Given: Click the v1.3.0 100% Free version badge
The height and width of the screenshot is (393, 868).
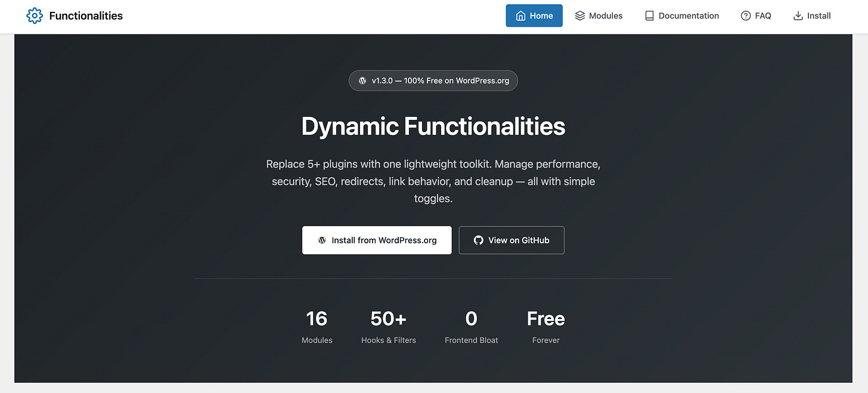Looking at the screenshot, I should pos(433,81).
